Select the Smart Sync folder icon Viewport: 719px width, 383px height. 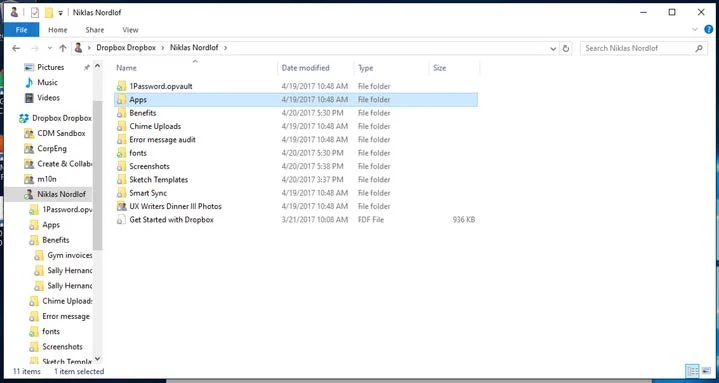(122, 193)
